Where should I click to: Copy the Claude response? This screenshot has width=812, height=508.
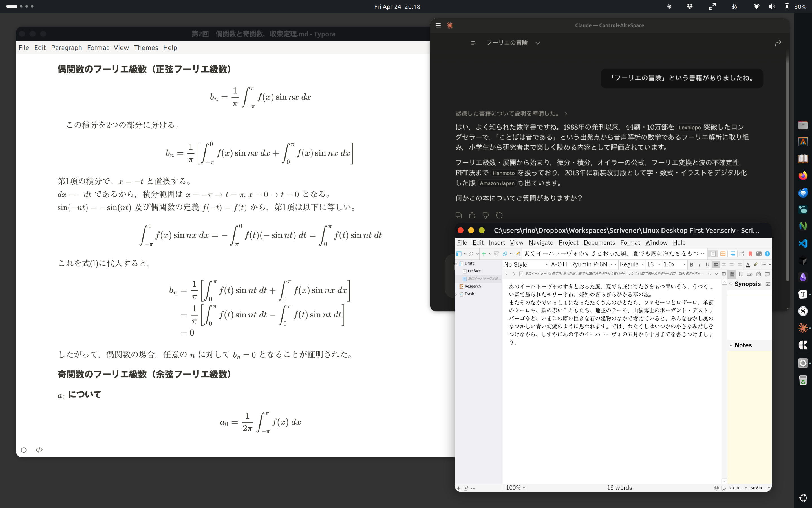(459, 215)
